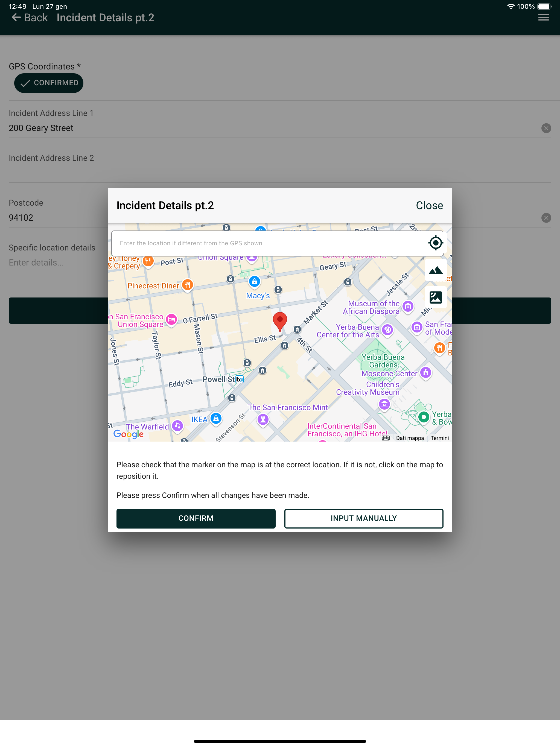The width and height of the screenshot is (560, 747).
Task: Focus Specific location details field
Action: [x=280, y=263]
